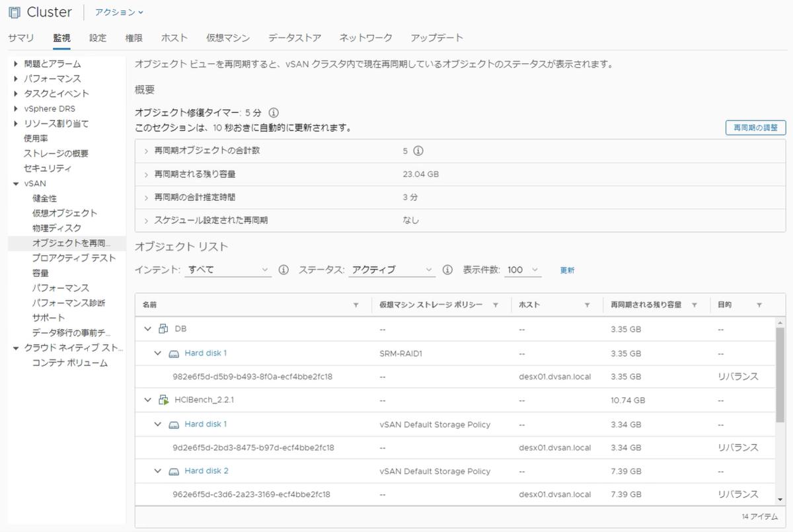Viewport: 793px width, 532px height.
Task: Select セキュリティ in the sidebar
Action: (48, 169)
